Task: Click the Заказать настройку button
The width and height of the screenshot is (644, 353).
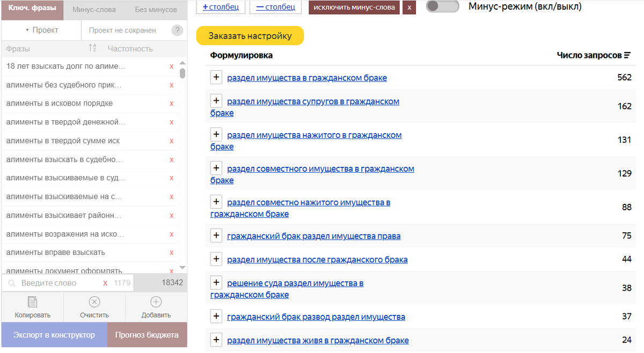Action: click(250, 35)
